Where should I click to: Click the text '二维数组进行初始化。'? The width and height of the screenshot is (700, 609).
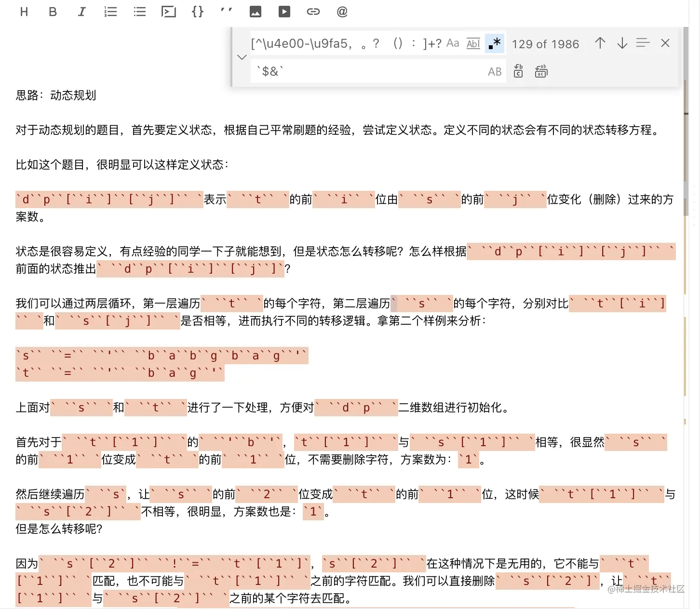point(455,408)
